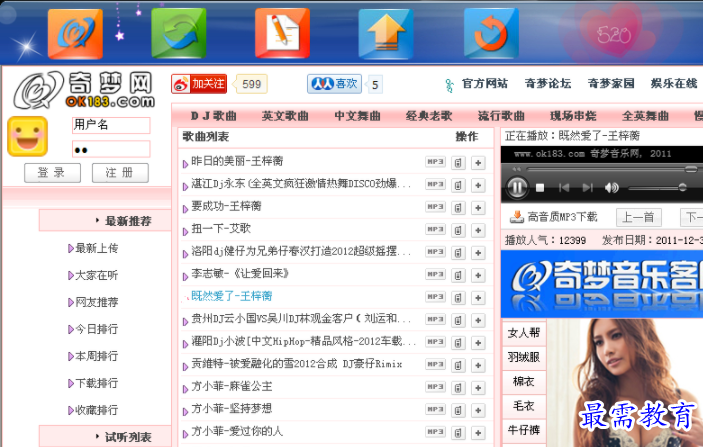Add 洛阳dj健仔 song with plus icon
This screenshot has height=447, width=703.
(478, 253)
